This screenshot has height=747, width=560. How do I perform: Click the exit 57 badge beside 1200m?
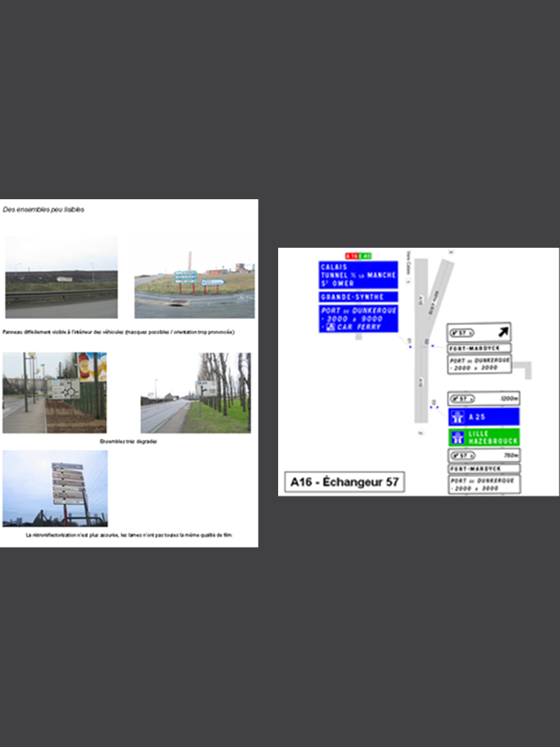pyautogui.click(x=462, y=399)
